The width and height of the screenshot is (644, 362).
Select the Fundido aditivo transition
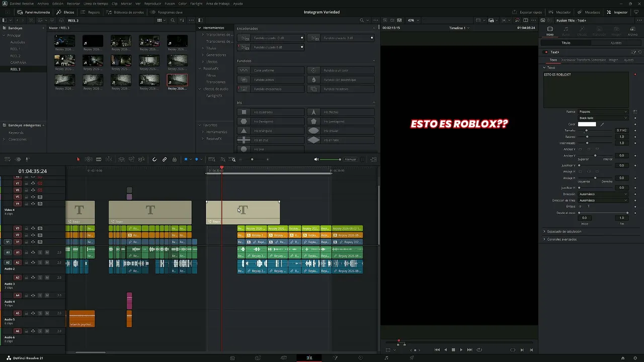pyautogui.click(x=271, y=79)
